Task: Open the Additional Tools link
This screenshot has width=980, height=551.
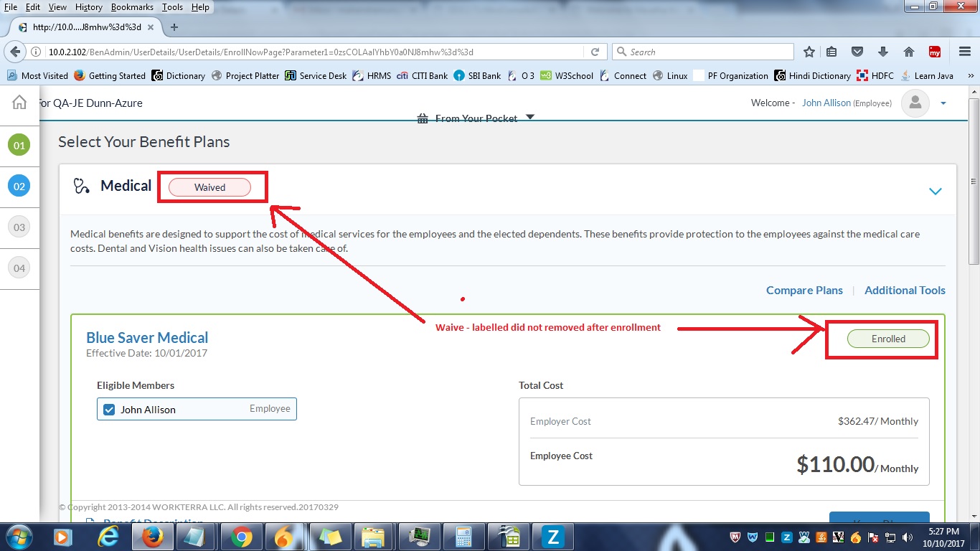Action: click(905, 290)
